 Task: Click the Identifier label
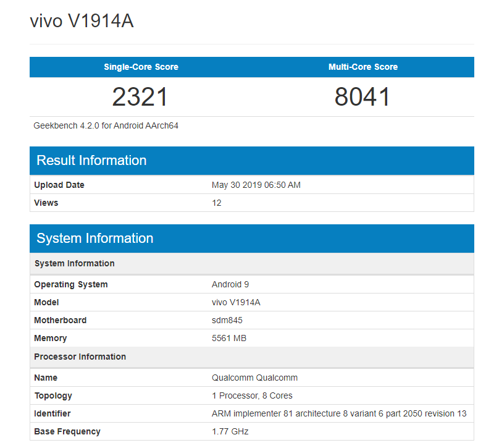coord(52,414)
